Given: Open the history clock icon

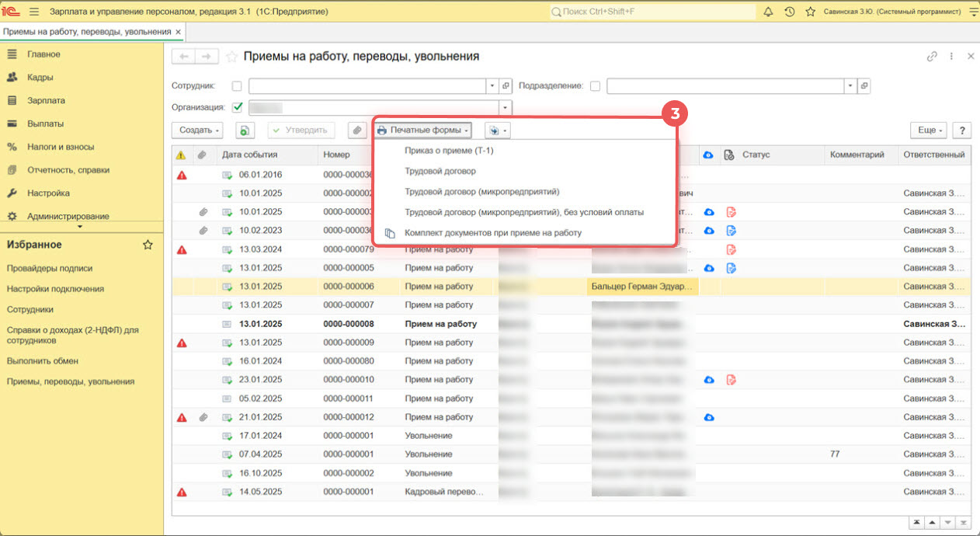Looking at the screenshot, I should click(x=790, y=12).
